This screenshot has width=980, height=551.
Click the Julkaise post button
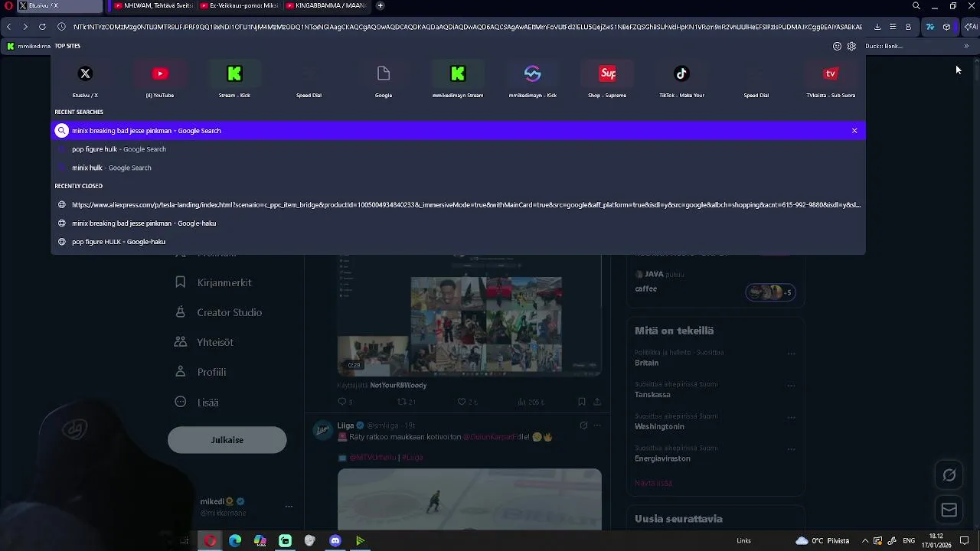click(x=227, y=440)
